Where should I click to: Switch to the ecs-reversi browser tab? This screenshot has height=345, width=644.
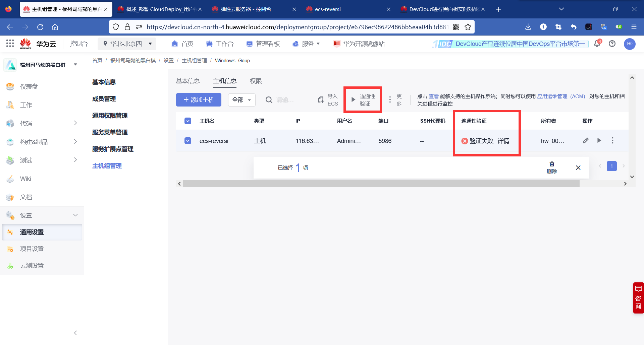click(327, 9)
